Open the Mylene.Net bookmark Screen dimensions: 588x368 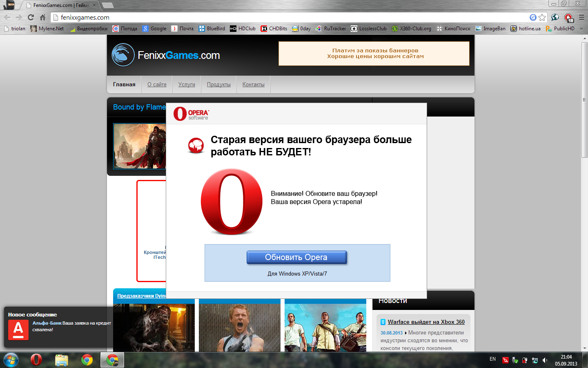tap(47, 29)
